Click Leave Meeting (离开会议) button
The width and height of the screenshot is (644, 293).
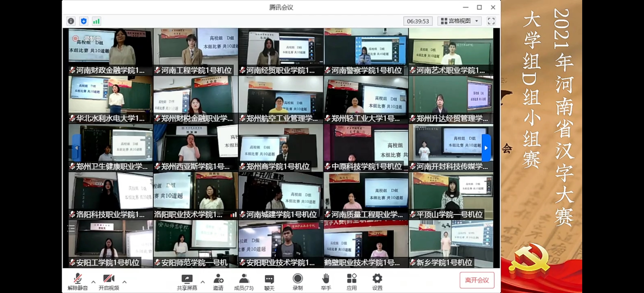(x=477, y=280)
